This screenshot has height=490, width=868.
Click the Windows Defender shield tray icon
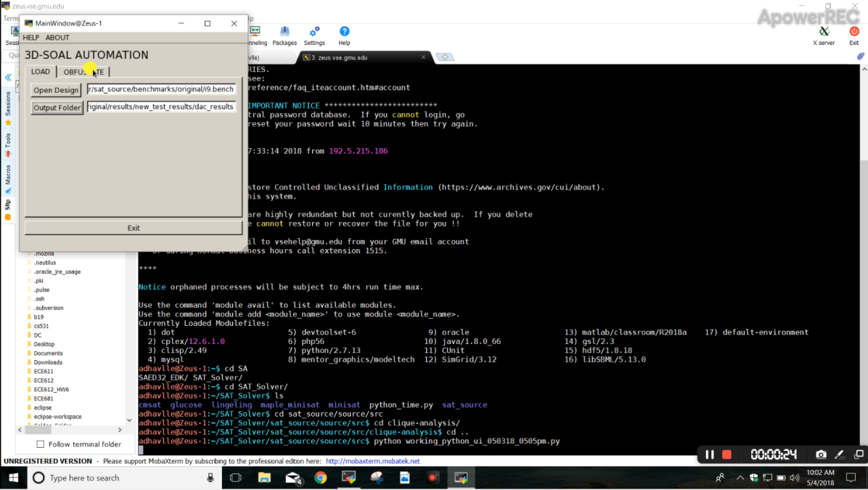pos(754,477)
